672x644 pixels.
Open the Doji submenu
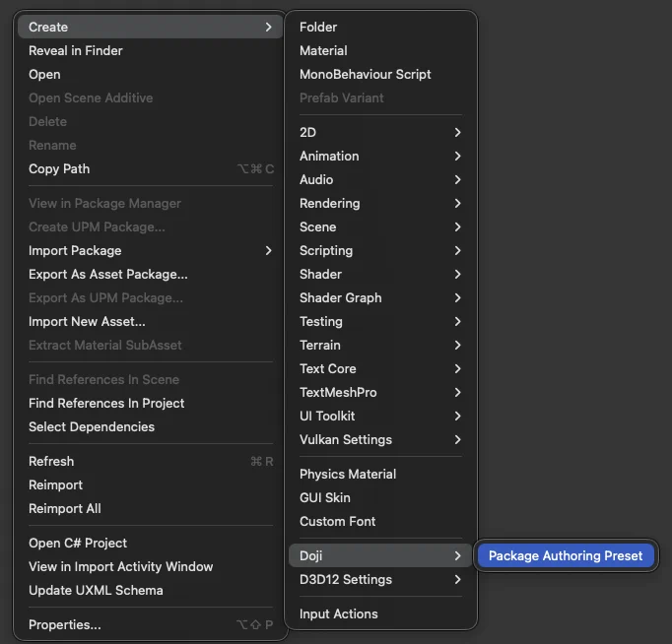click(380, 555)
